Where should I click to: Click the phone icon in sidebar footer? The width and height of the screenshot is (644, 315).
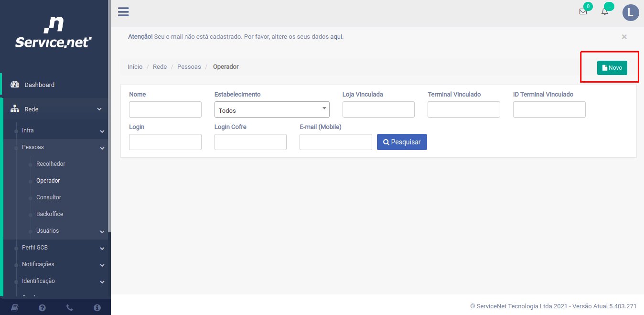[70, 307]
